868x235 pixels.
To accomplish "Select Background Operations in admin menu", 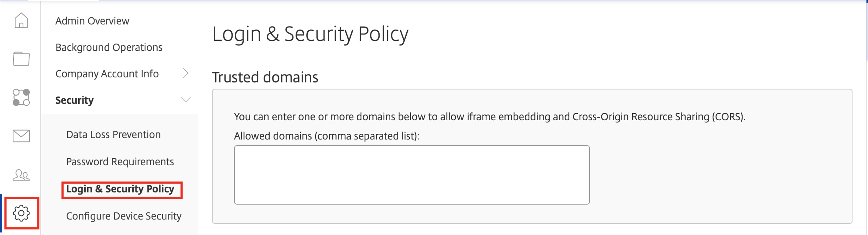I will tap(108, 47).
